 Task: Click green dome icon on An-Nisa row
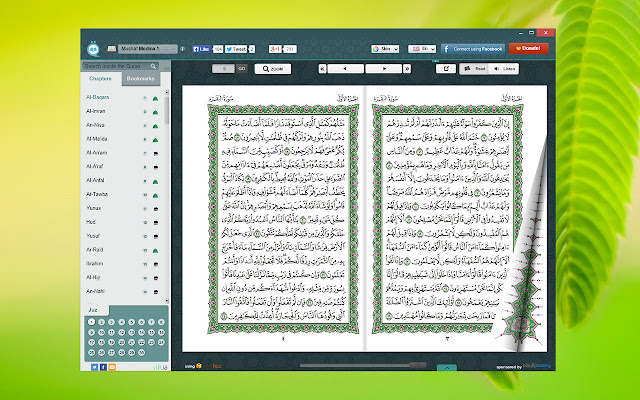pos(156,126)
